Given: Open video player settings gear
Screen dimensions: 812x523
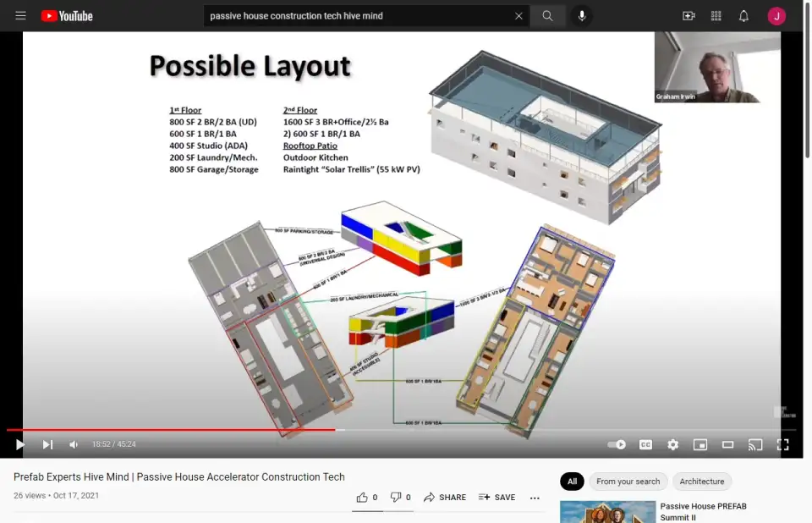Looking at the screenshot, I should pyautogui.click(x=673, y=444).
